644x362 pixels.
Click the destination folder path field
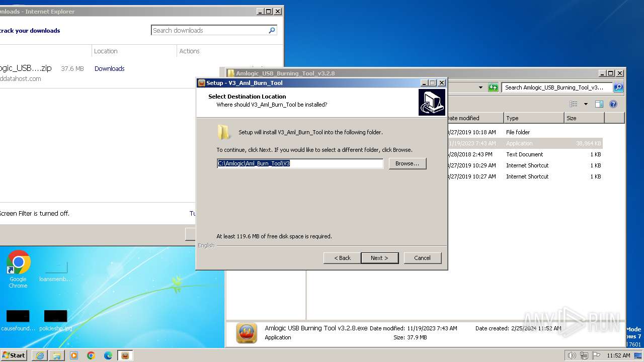point(300,163)
